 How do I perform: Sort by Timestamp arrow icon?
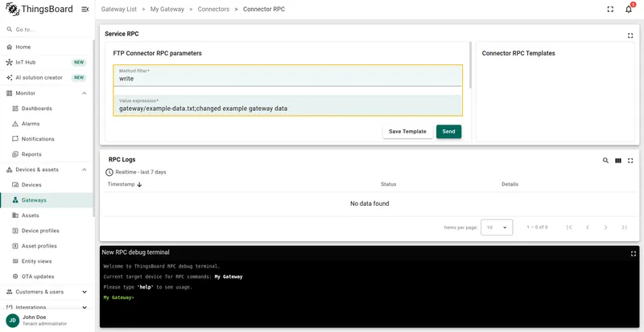click(139, 185)
